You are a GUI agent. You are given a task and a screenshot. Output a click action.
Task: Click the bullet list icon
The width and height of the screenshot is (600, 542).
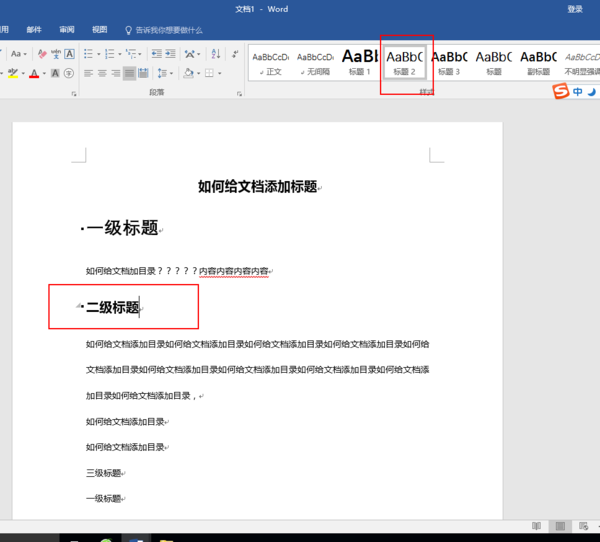point(88,54)
